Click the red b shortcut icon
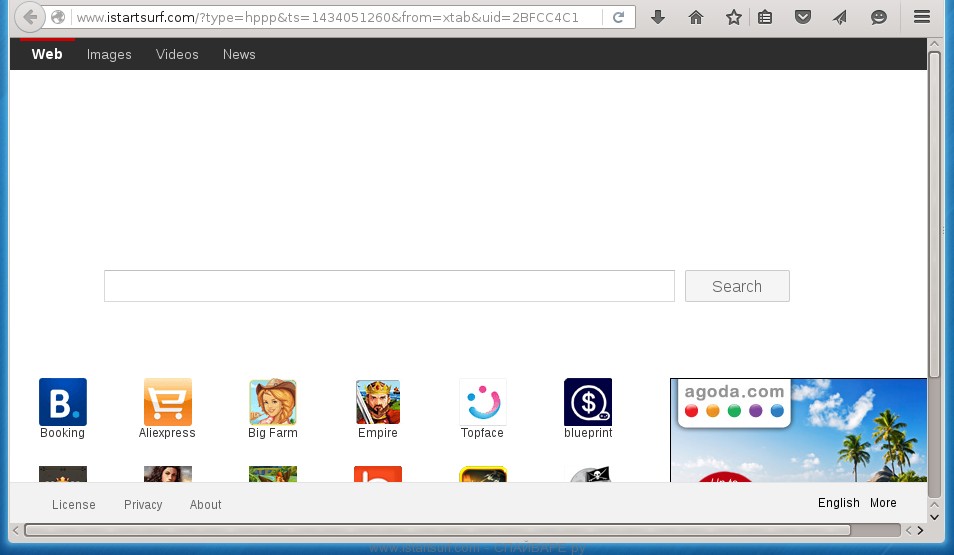Viewport: 954px width, 555px height. 378,474
